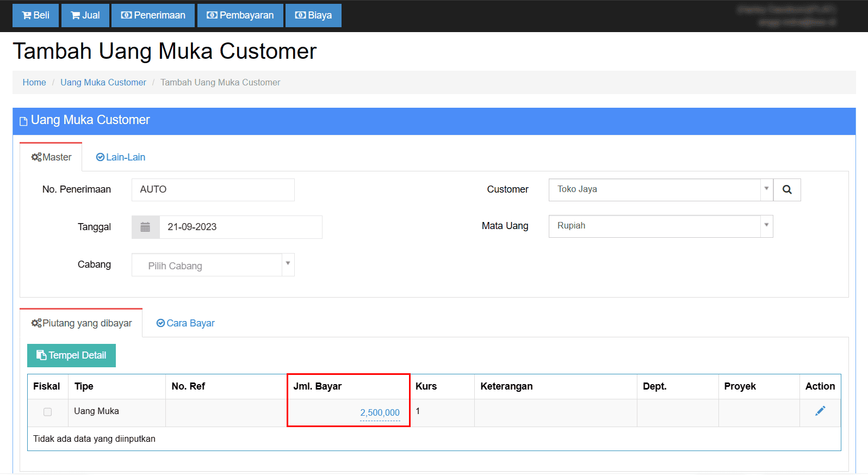Click the Tanggal date field
Viewport: 868px width, 475px height.
click(x=240, y=227)
